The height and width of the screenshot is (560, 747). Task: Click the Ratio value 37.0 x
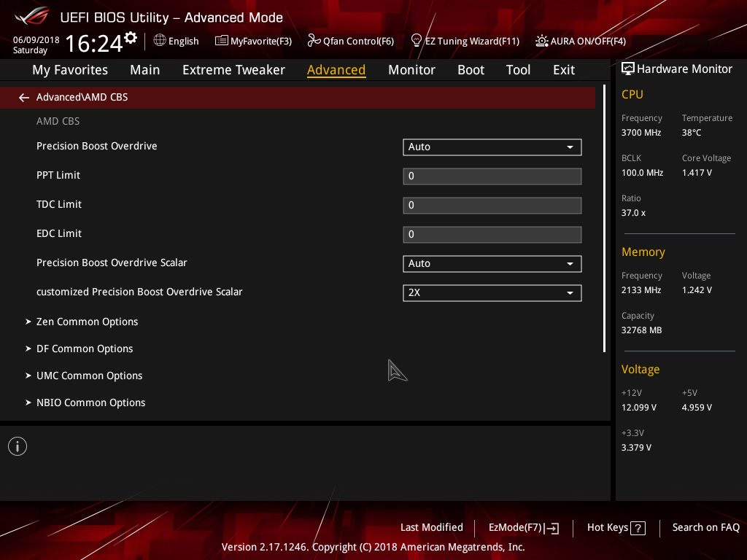click(x=633, y=213)
